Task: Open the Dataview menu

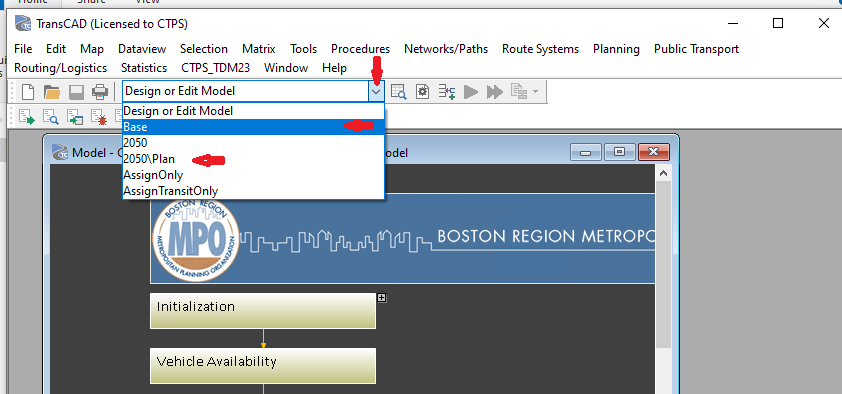Action: pyautogui.click(x=142, y=49)
